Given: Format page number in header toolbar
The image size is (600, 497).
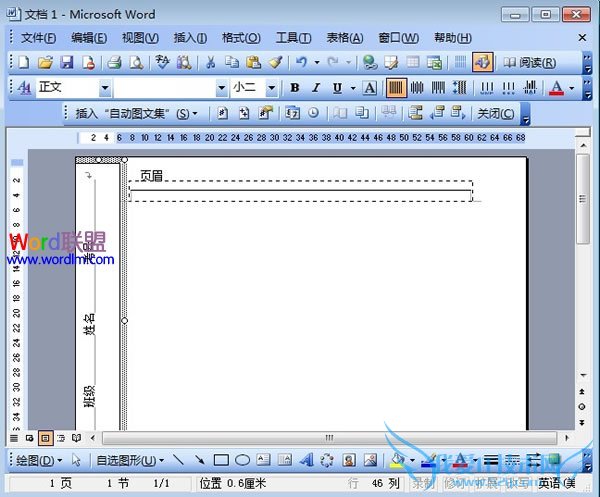Looking at the screenshot, I should tap(265, 113).
